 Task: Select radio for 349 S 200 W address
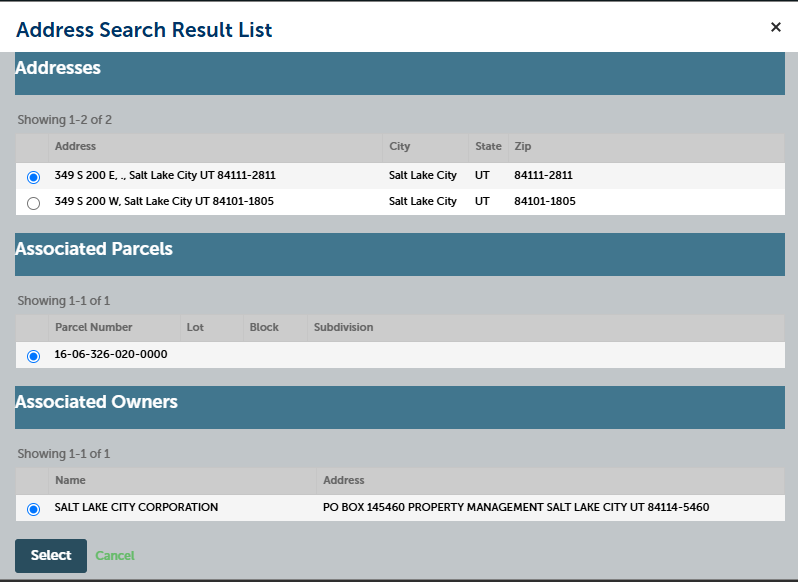coord(34,203)
